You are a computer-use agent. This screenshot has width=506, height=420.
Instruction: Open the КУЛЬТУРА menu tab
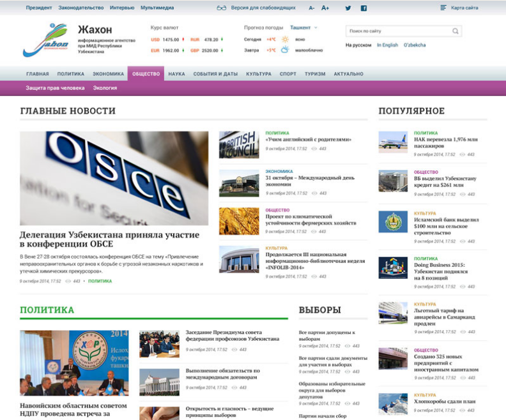[259, 74]
